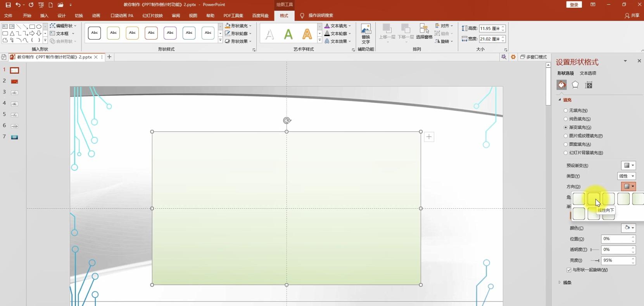Toggle Rotate with Shape (与形状一起旋转) checkbox
Screen dimensions: 644x306
coord(569,270)
